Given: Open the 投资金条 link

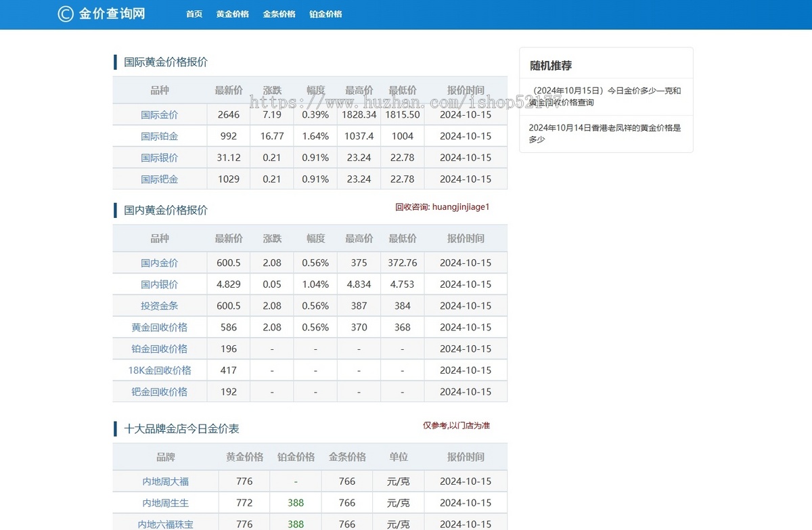Looking at the screenshot, I should tap(160, 306).
